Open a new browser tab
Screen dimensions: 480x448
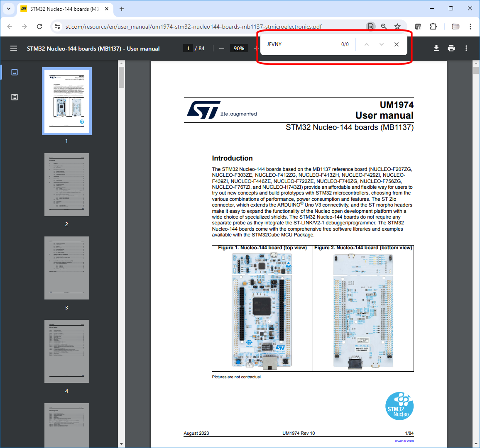121,9
